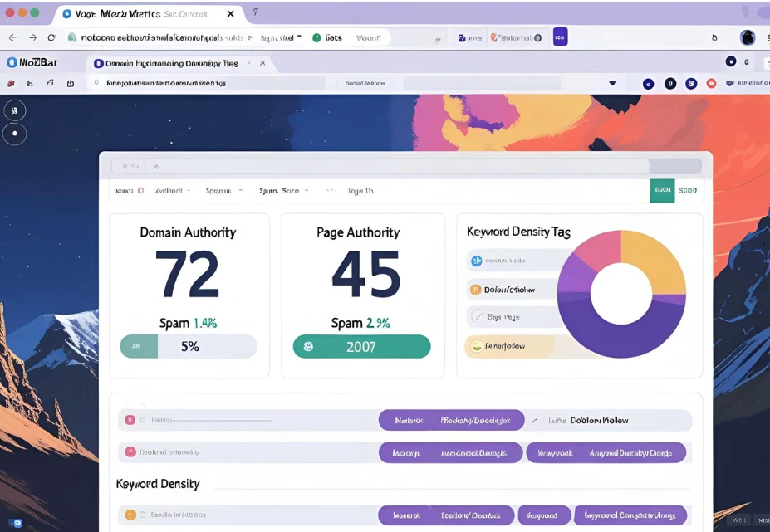
Task: Click the pink badge icon in first list row
Action: point(130,420)
